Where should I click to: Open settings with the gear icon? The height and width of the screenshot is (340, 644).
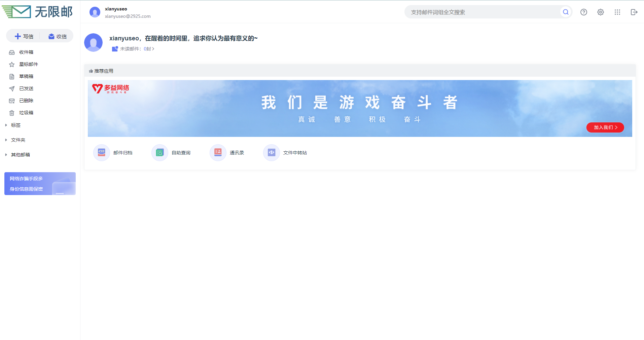click(x=601, y=12)
